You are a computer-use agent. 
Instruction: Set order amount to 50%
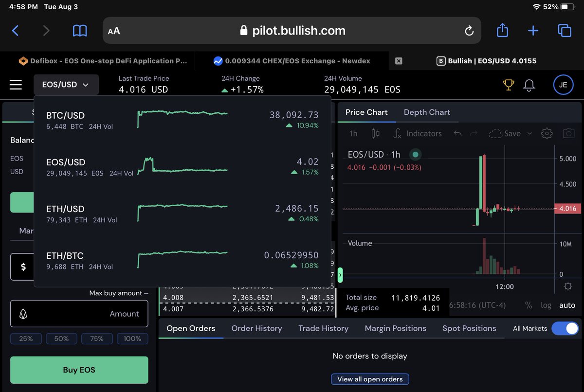[x=61, y=339]
